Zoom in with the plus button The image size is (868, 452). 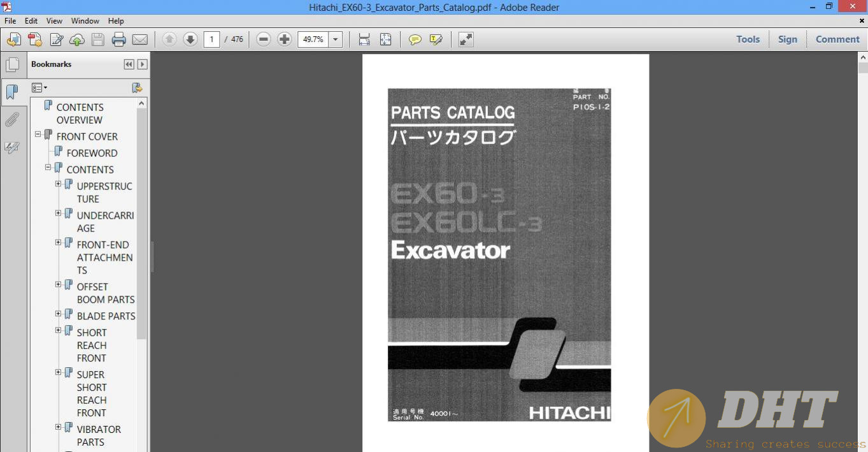(x=284, y=40)
